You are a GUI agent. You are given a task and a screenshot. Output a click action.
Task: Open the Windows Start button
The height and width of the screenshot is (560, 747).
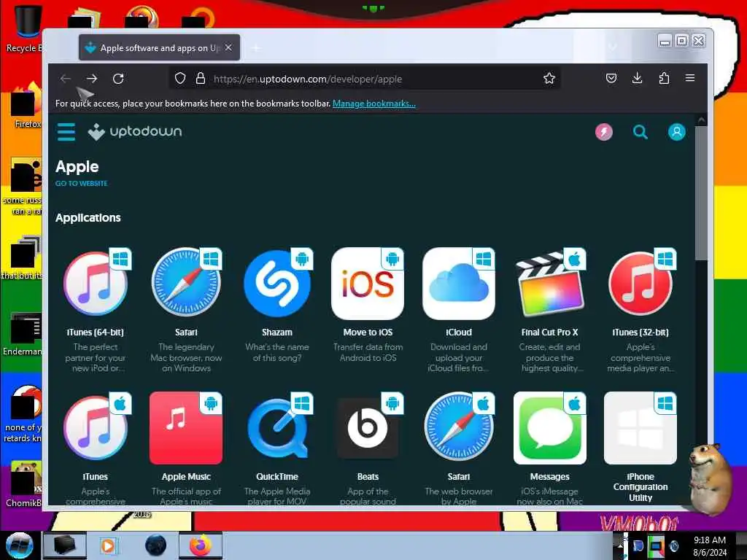(x=19, y=545)
